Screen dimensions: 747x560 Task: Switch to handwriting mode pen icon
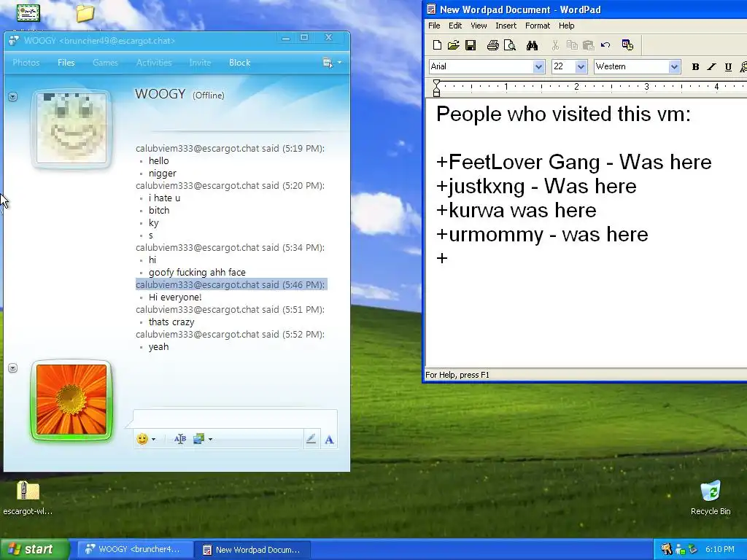tap(311, 439)
